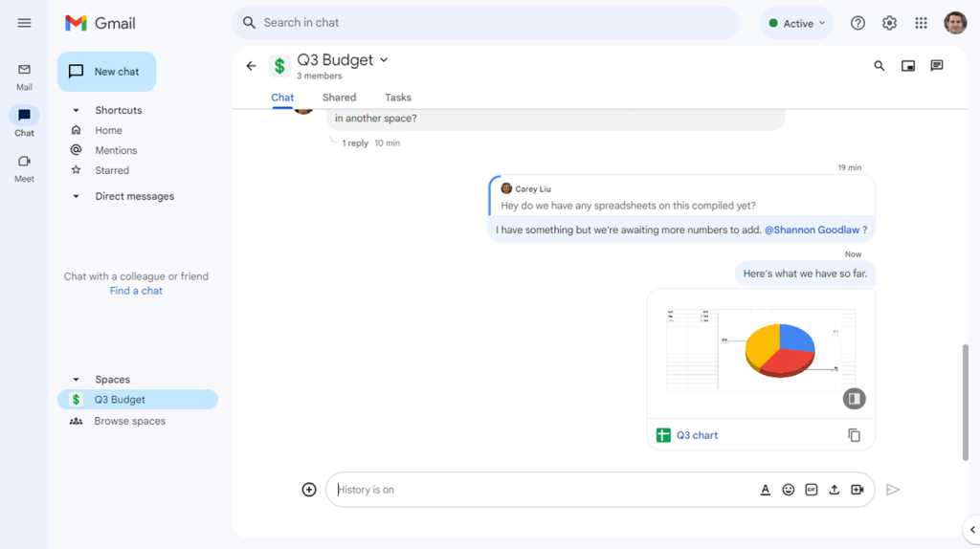This screenshot has height=549, width=980.
Task: Click the Q3 chart pie thumbnail
Action: (761, 353)
